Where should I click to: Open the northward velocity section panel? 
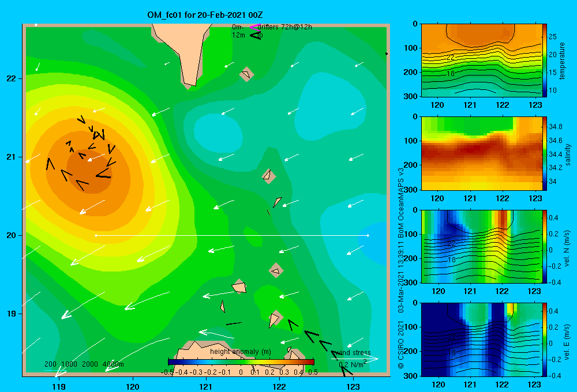[x=481, y=246]
